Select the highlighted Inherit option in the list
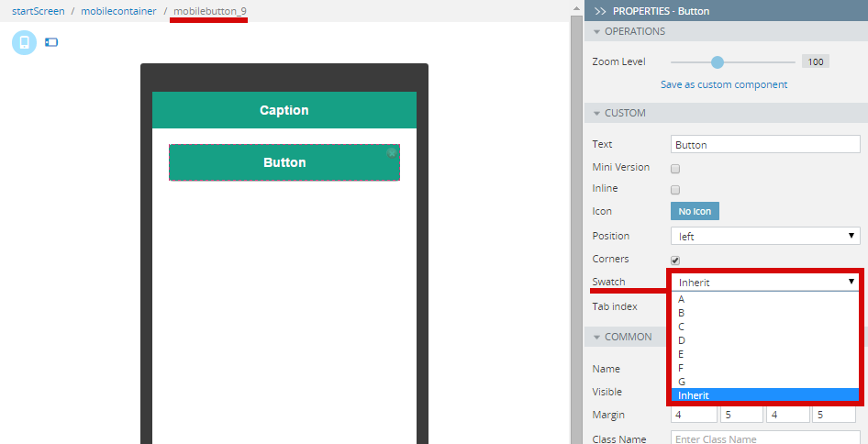 click(765, 395)
